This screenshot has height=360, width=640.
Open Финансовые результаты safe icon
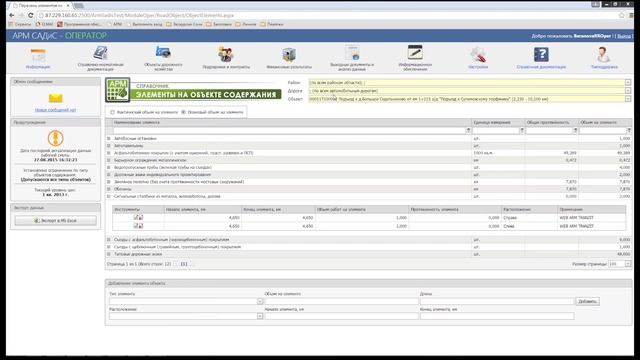[289, 55]
